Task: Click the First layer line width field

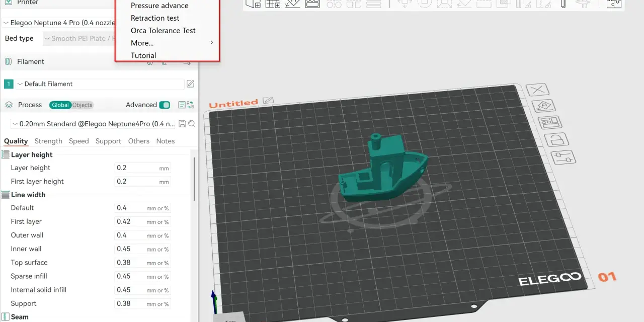Action: tap(142, 222)
